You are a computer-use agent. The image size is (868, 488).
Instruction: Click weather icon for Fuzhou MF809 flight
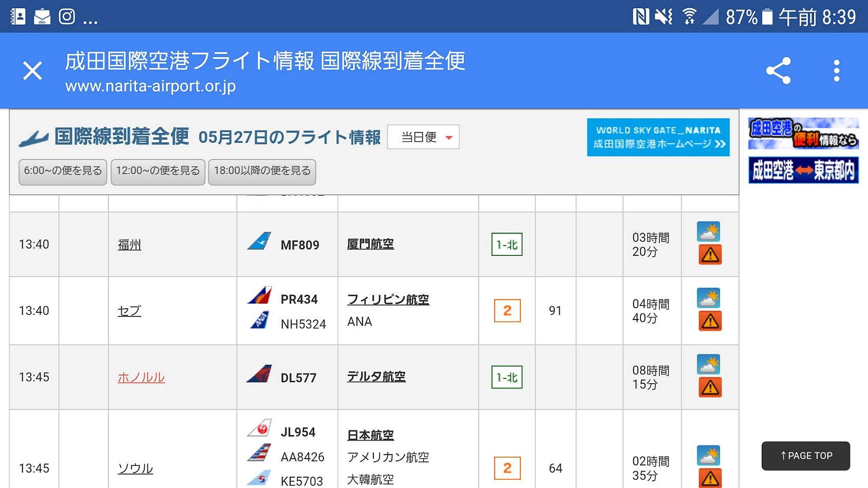[708, 232]
